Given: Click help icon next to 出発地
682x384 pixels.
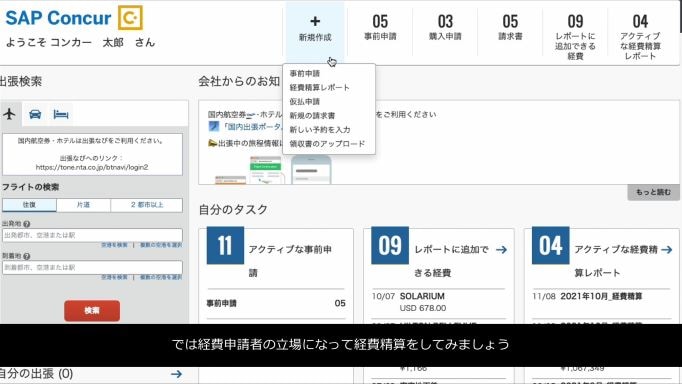Looking at the screenshot, I should point(27,224).
